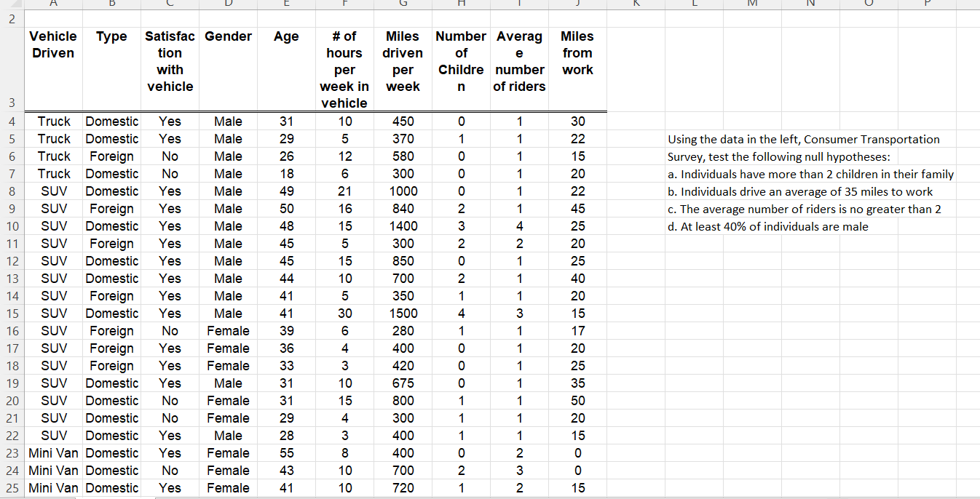Select hypothesis d about 40% male
The height and width of the screenshot is (499, 980).
[768, 226]
